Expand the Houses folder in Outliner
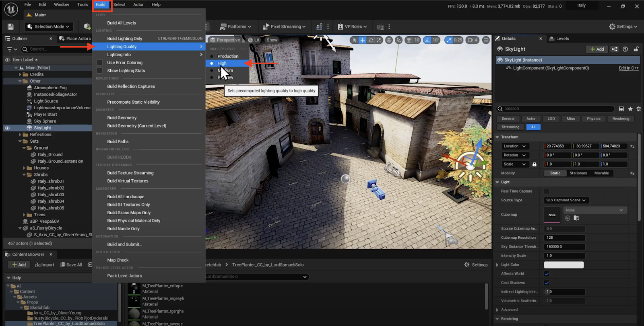The image size is (644, 326). 24,168
